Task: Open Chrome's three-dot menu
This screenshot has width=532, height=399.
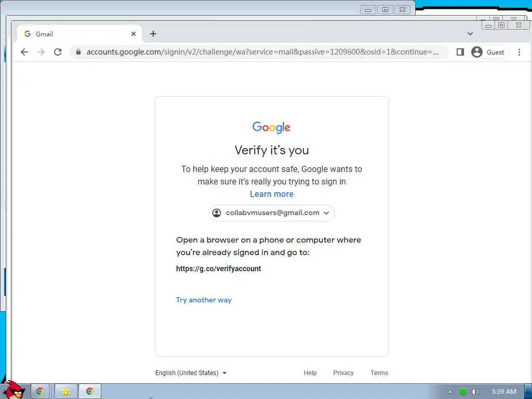Action: [x=519, y=52]
